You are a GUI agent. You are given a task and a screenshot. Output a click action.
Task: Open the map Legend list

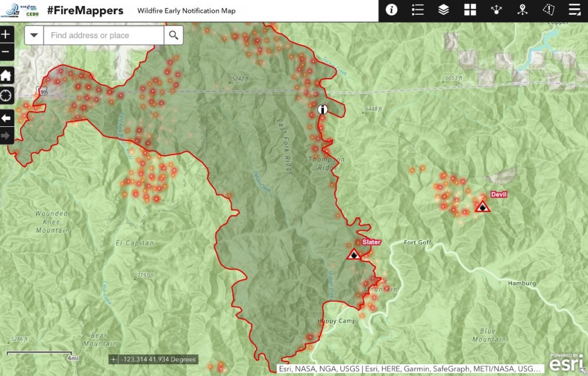click(x=418, y=10)
